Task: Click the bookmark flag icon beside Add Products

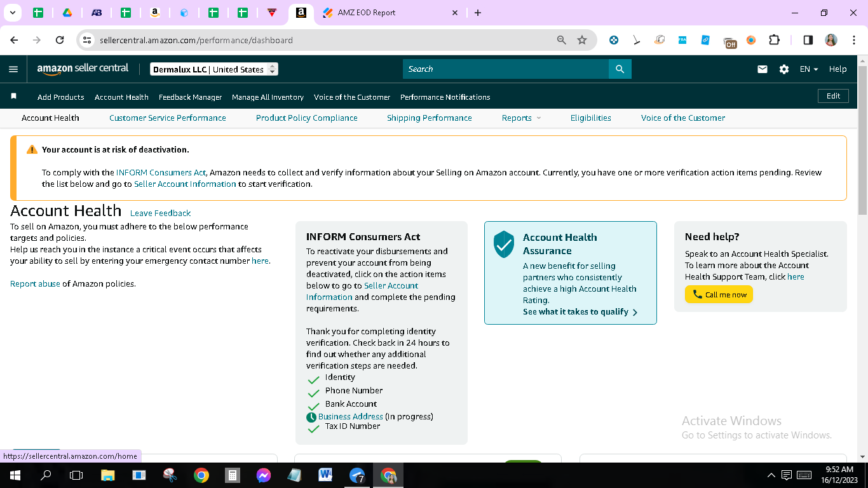Action: 13,97
